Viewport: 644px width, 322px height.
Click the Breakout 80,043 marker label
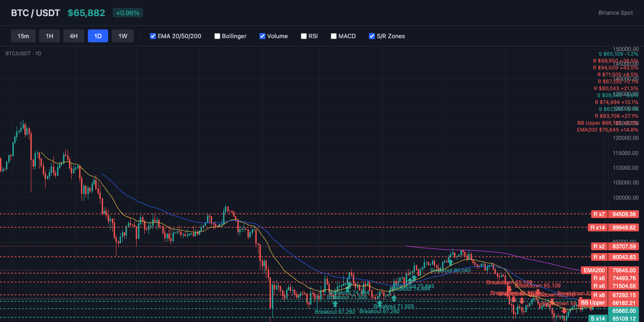pyautogui.click(x=450, y=270)
